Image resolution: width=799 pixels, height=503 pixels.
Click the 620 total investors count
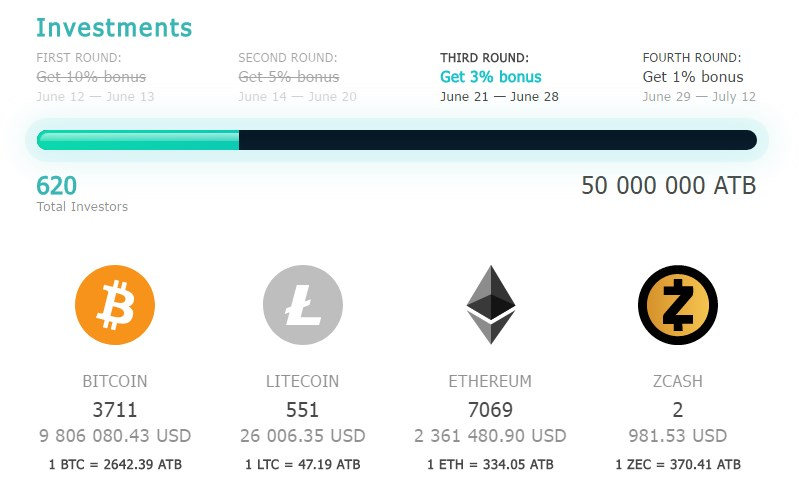pyautogui.click(x=57, y=186)
